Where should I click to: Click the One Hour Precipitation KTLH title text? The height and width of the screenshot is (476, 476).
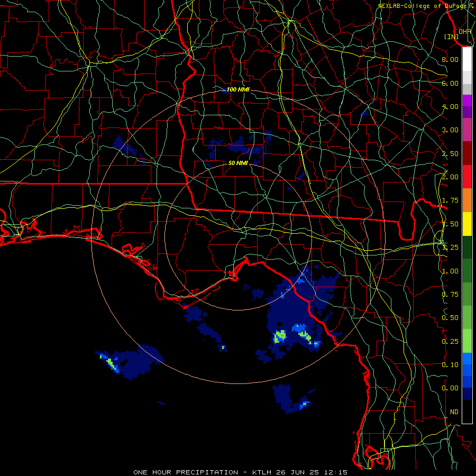pos(240,472)
